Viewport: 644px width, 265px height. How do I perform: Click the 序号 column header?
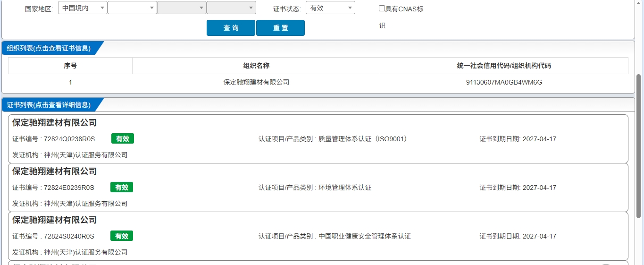(x=70, y=66)
